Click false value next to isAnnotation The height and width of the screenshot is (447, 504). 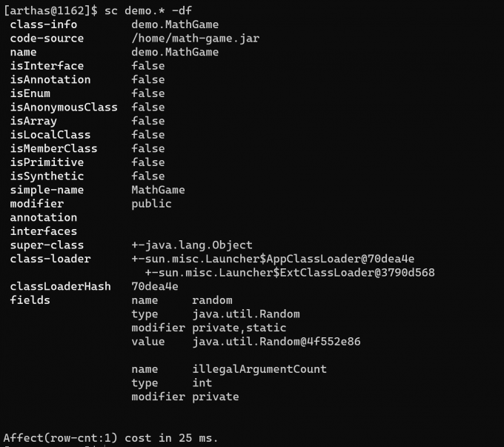147,80
